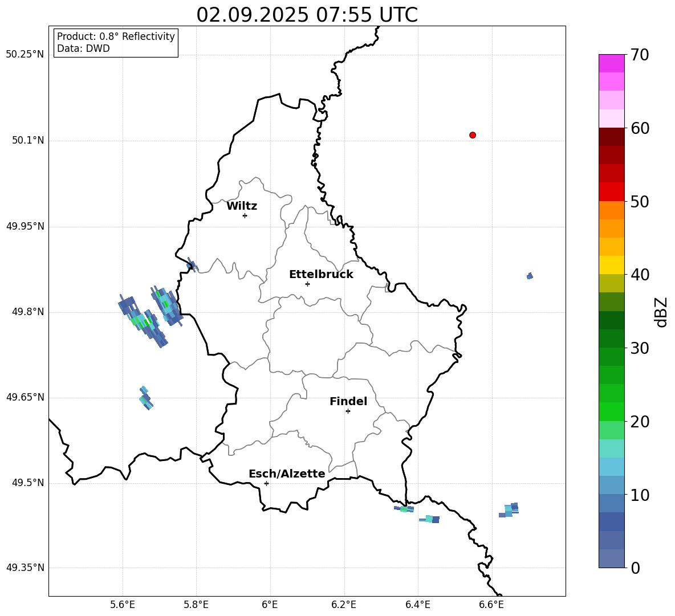Click the Esch/Alzette station cross marker
The height and width of the screenshot is (616, 675).
[x=266, y=483]
